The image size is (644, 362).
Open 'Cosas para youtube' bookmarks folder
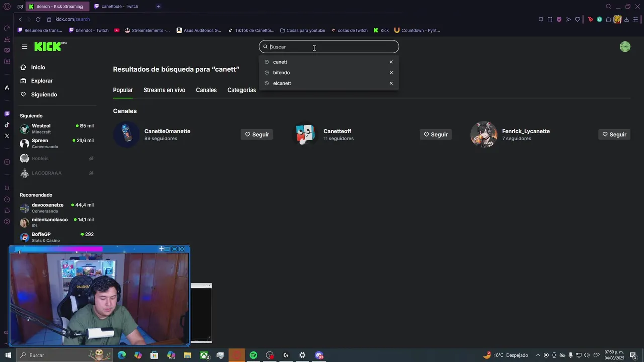(302, 30)
